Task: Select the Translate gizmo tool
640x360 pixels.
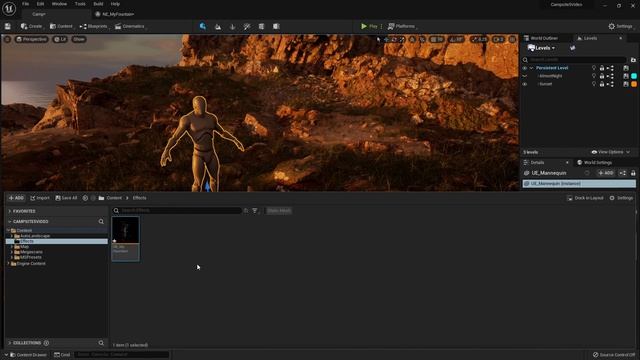Action: [x=387, y=40]
